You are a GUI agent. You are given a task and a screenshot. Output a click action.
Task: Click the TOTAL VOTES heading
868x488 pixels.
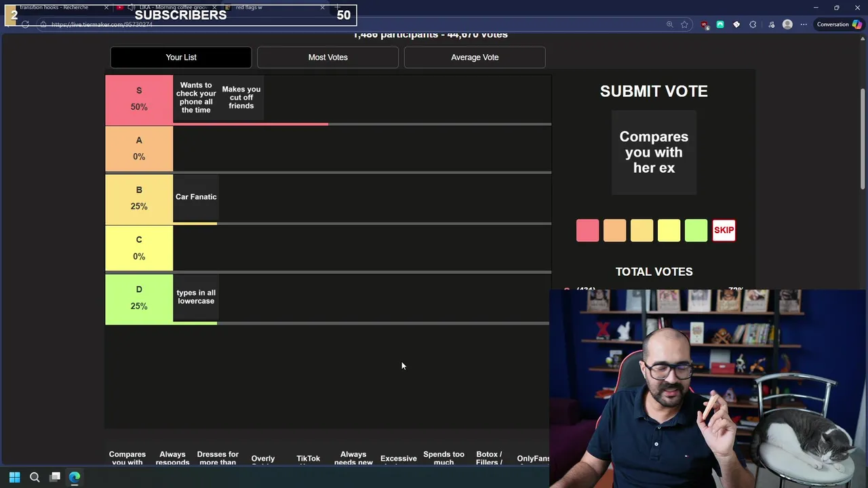[654, 272]
